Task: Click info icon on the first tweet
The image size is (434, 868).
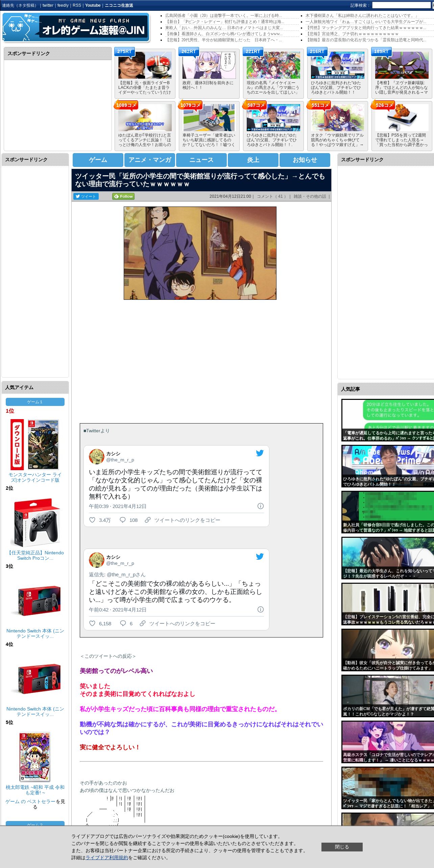Action: (x=260, y=506)
